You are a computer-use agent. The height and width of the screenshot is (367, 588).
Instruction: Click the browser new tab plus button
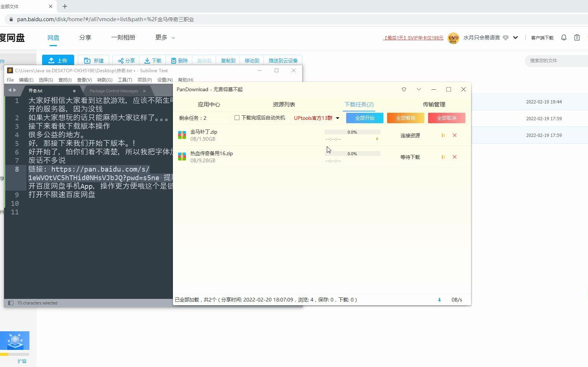tap(65, 6)
